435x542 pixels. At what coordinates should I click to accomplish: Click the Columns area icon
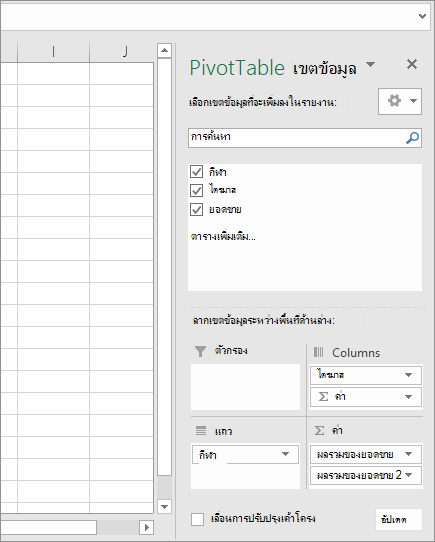318,352
